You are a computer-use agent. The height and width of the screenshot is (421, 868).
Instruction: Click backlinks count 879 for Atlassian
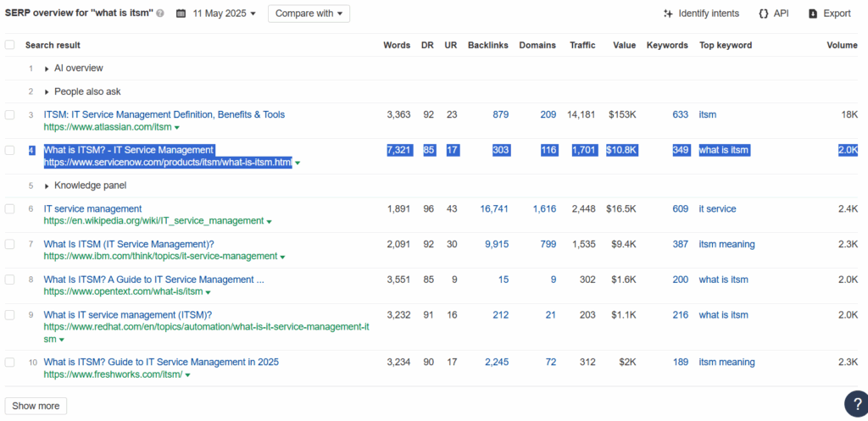[500, 114]
